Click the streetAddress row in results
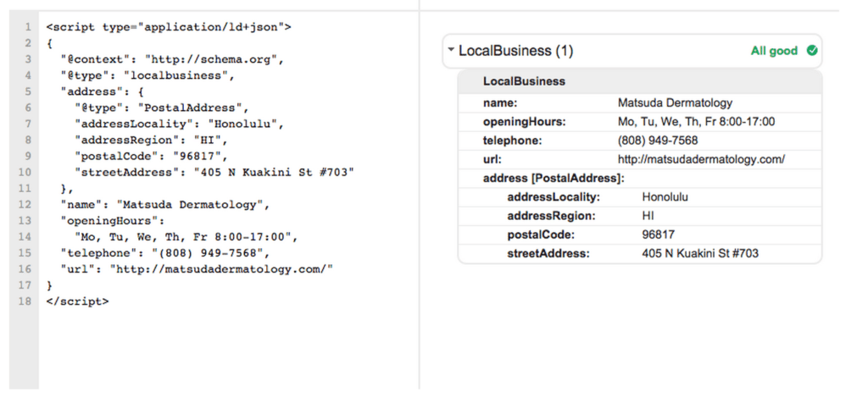 click(x=640, y=254)
